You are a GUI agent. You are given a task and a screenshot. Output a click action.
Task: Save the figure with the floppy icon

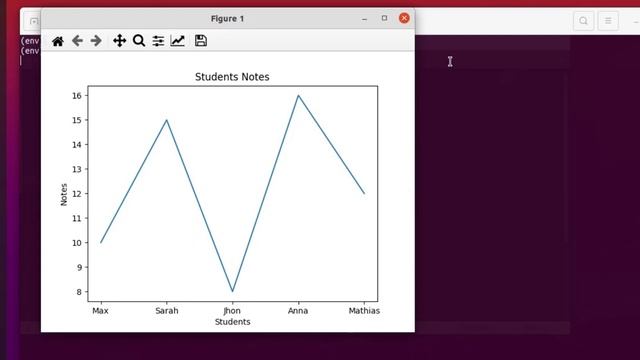pyautogui.click(x=200, y=41)
